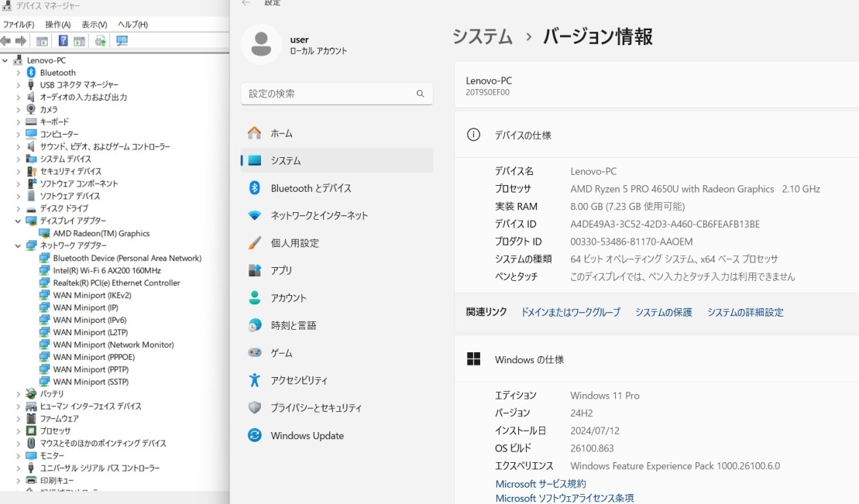This screenshot has height=504, width=859.
Task: Expand the Bluetooth device category
Action: click(x=19, y=73)
